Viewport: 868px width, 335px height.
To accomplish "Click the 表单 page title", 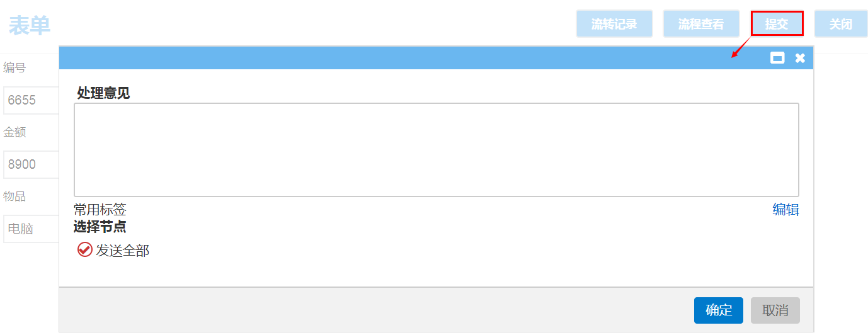I will 30,25.
